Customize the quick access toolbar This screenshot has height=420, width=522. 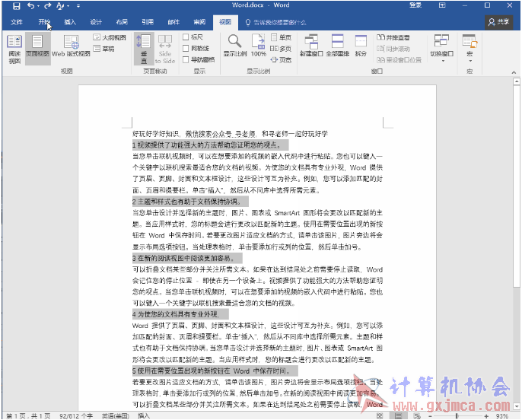pos(78,6)
